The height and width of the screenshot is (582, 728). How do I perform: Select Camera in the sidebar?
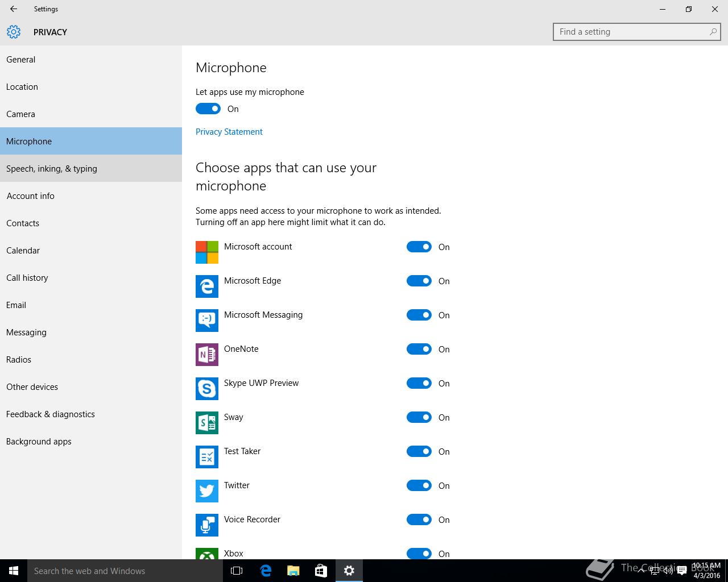91,114
